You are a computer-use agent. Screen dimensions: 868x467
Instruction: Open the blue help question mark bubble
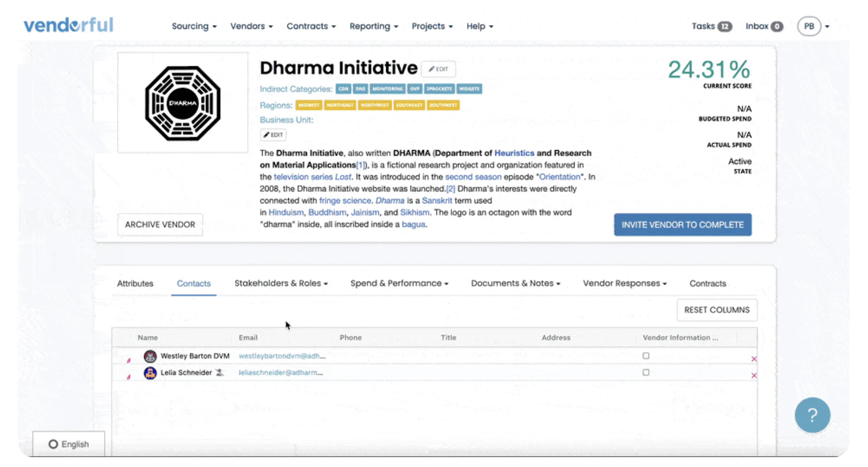(x=812, y=415)
